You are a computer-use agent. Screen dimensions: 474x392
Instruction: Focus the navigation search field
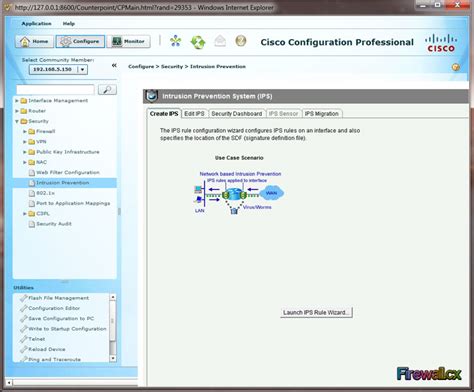[x=55, y=90]
